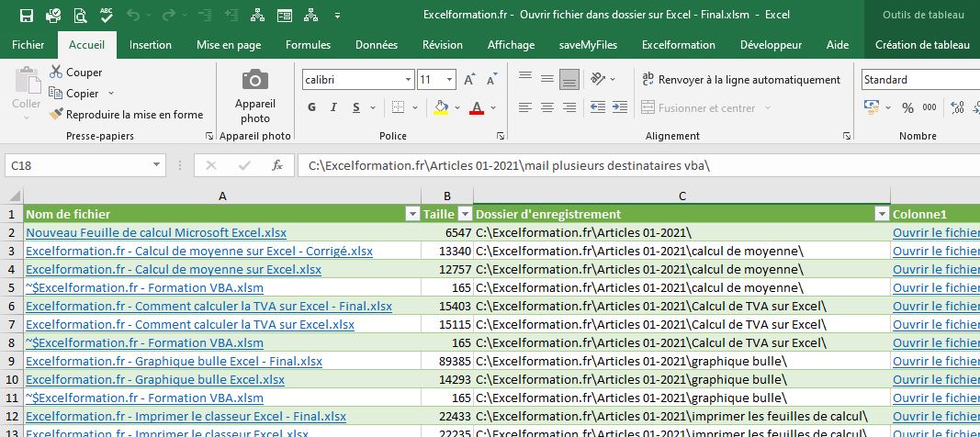
Task: Switch to the Formules tab
Action: (x=308, y=45)
